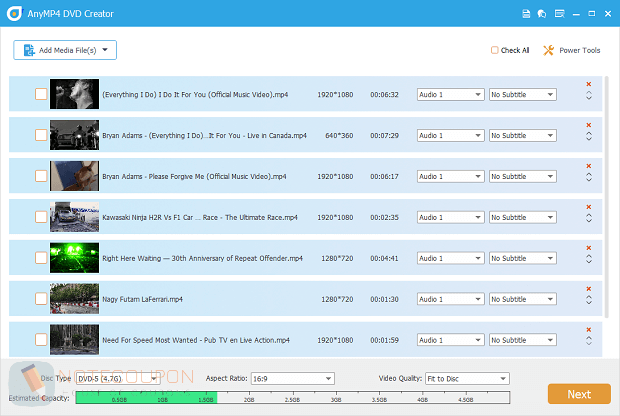Click duration 00:07:29

point(384,136)
